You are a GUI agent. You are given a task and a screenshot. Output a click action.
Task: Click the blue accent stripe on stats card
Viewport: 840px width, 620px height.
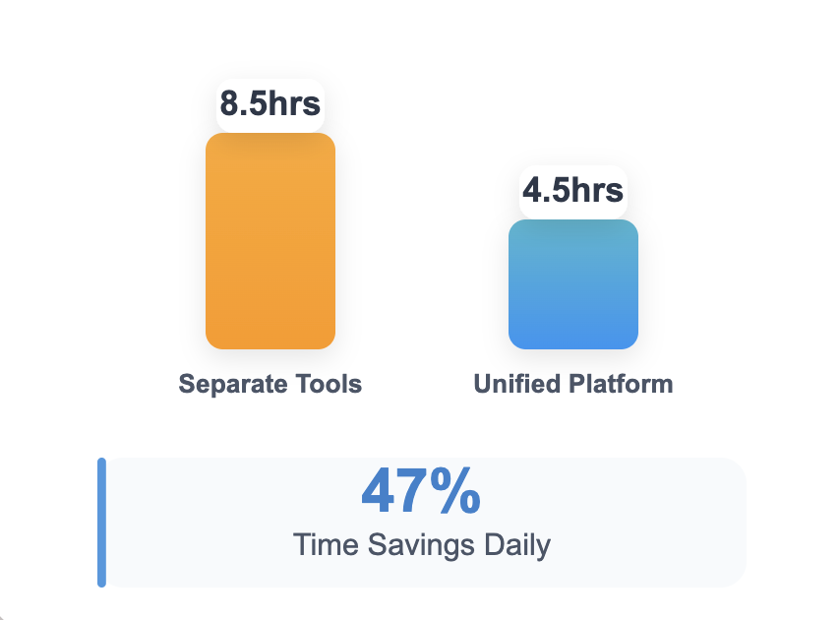[x=101, y=523]
